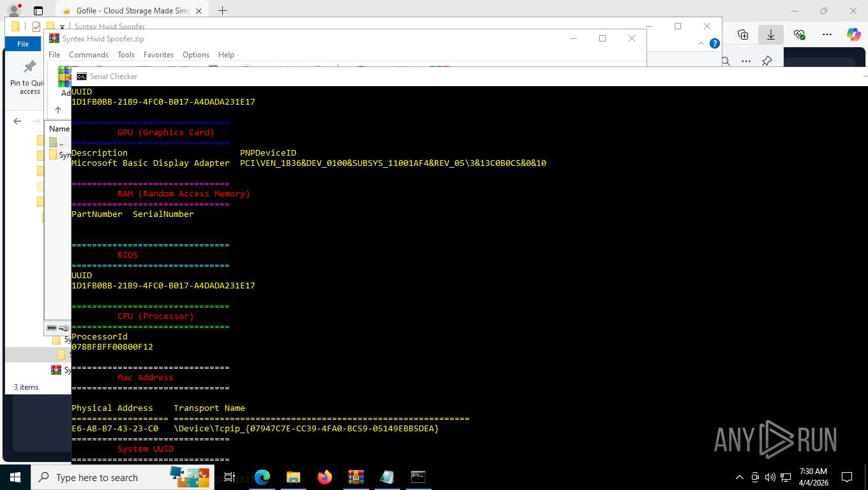Viewport: 868px width, 490px height.
Task: Click the Serial Checker console title icon
Action: [x=82, y=77]
